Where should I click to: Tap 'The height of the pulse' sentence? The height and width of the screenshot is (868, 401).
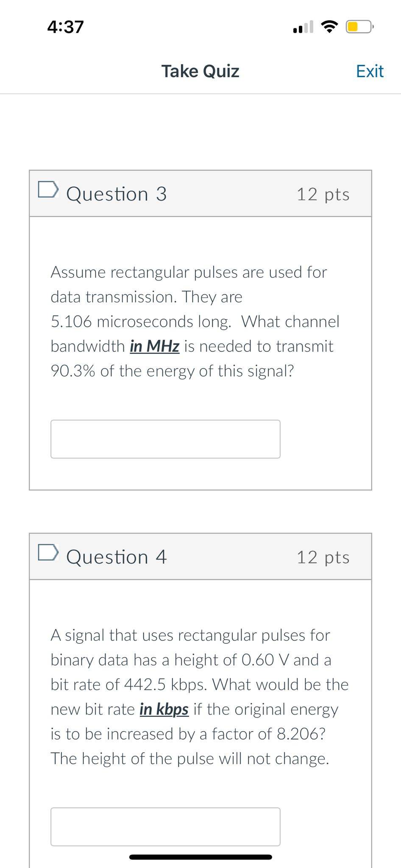(x=190, y=758)
